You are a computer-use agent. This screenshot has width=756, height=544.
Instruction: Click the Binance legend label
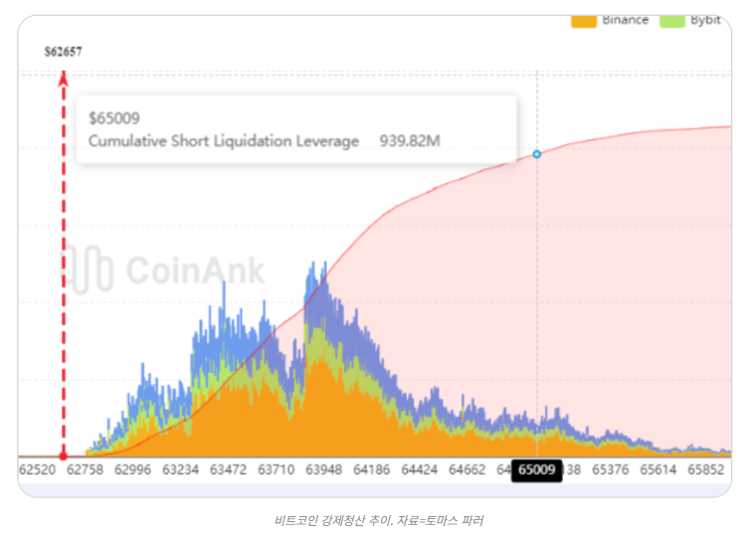(625, 20)
